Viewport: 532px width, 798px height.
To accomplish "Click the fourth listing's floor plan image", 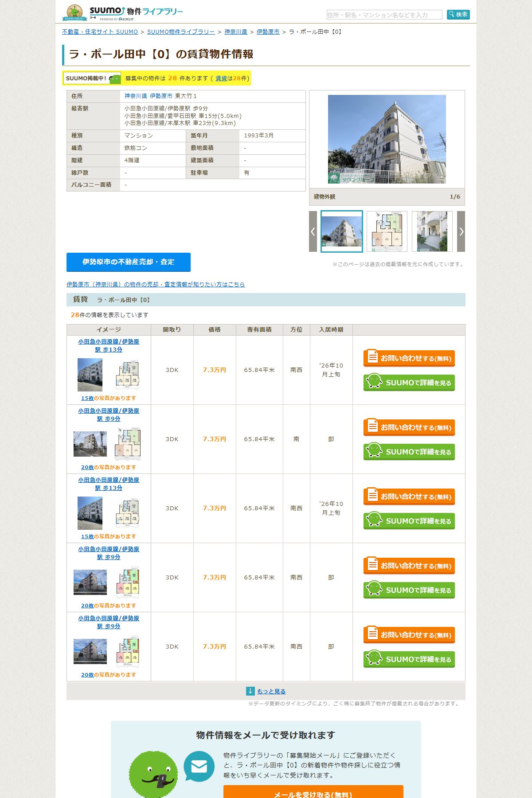I will coord(128,583).
